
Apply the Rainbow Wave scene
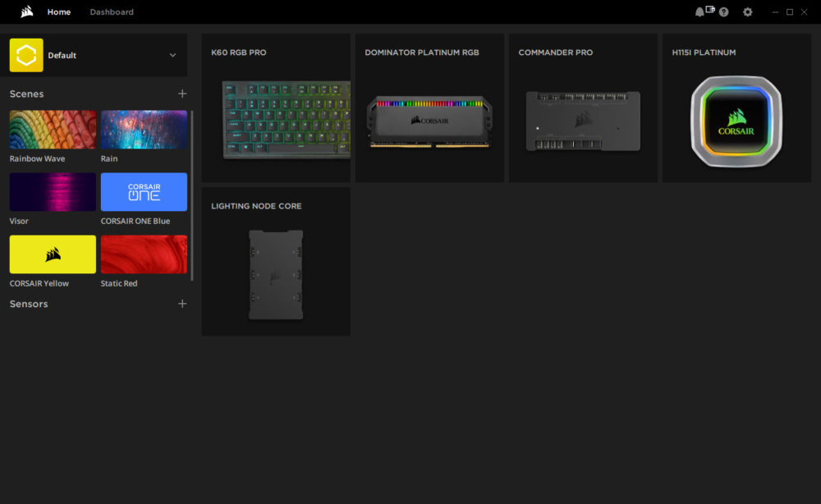pos(53,129)
